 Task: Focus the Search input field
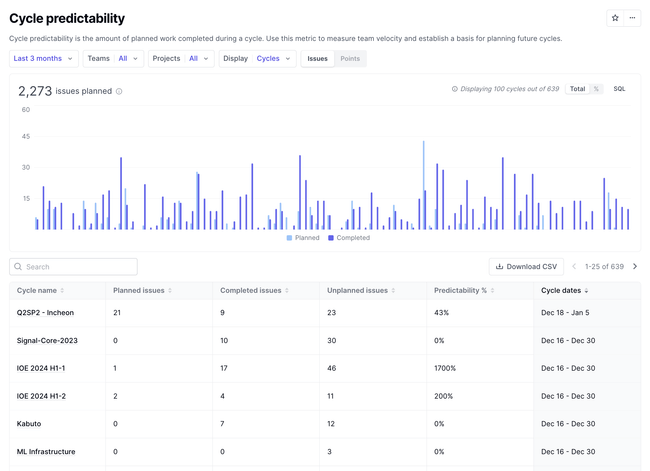[x=73, y=267]
